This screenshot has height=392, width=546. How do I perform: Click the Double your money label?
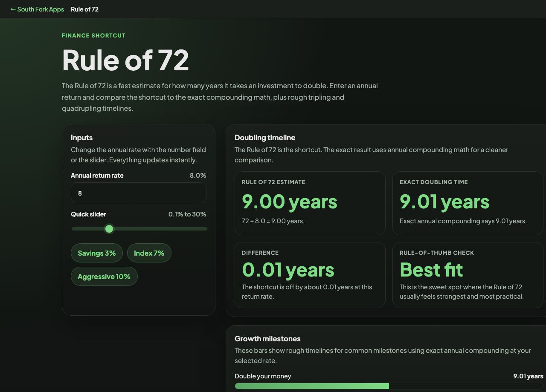pos(263,376)
